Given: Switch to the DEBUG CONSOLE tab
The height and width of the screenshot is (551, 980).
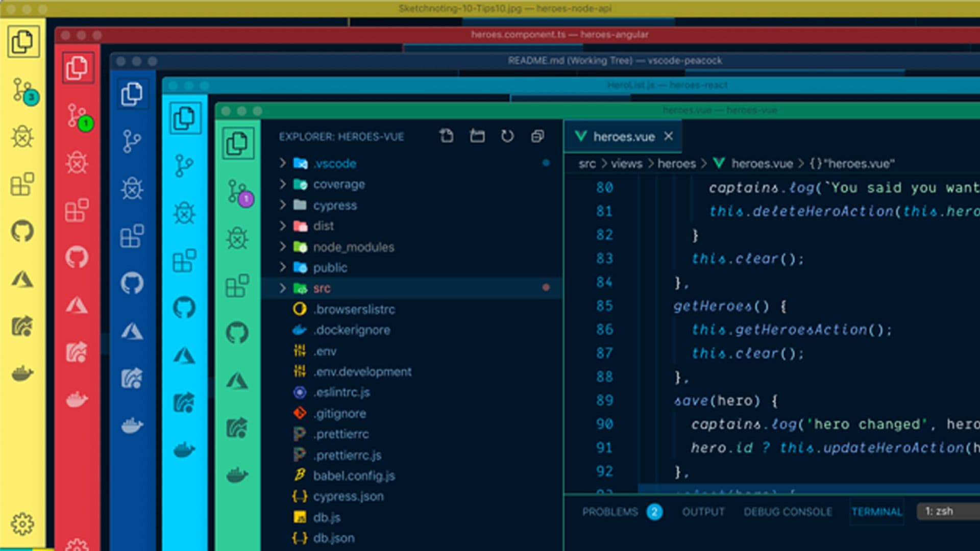Looking at the screenshot, I should click(788, 512).
